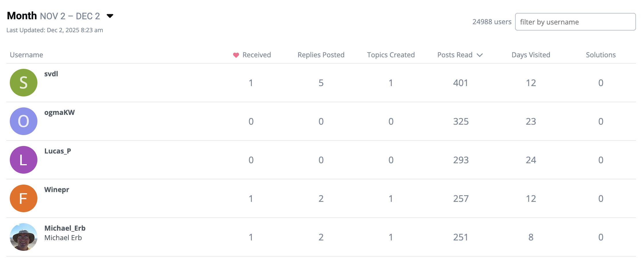
Task: Open ogmaKW's purple O avatar
Action: 24,121
